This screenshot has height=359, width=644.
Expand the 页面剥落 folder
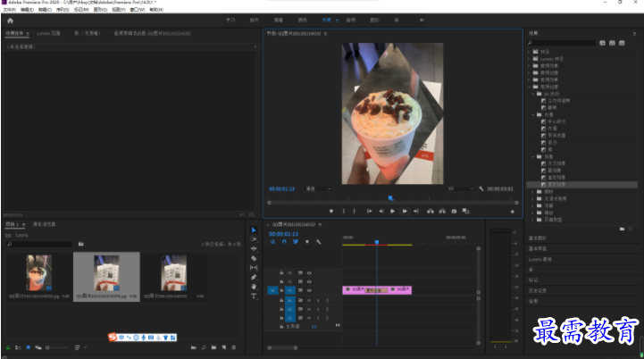[x=533, y=220]
